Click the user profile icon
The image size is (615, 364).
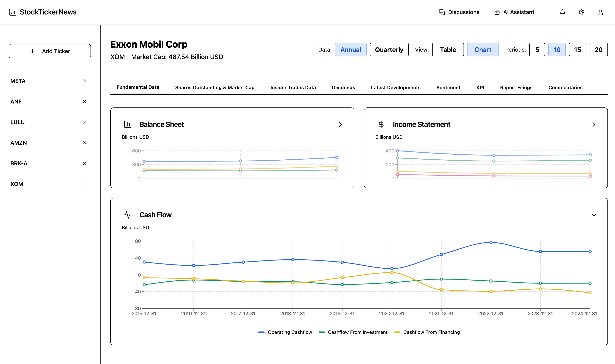(600, 12)
